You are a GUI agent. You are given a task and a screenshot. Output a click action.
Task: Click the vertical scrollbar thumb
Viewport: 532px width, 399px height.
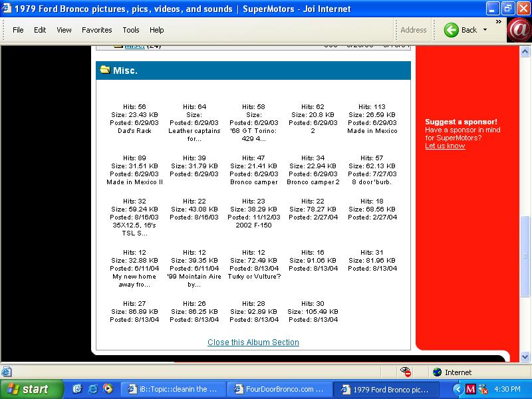click(525, 256)
